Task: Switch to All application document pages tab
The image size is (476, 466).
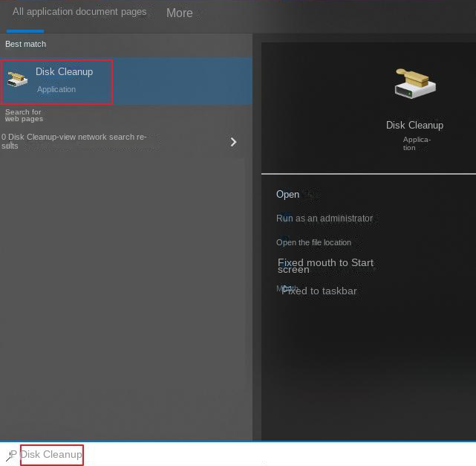Action: [x=79, y=13]
